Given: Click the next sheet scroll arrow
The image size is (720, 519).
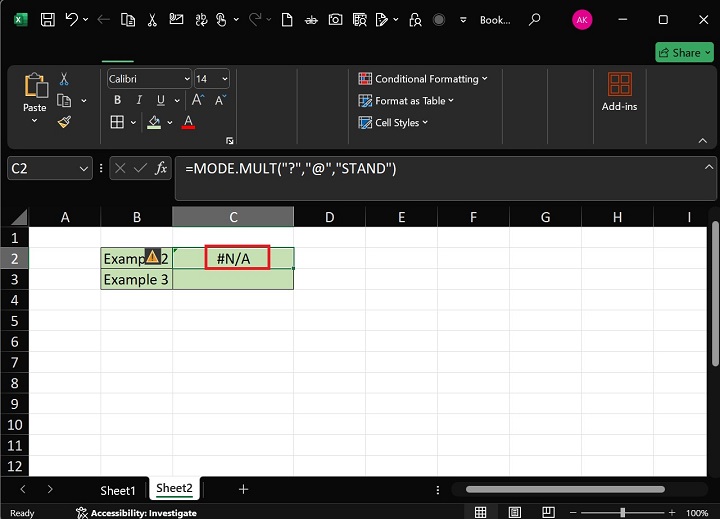Looking at the screenshot, I should [50, 490].
